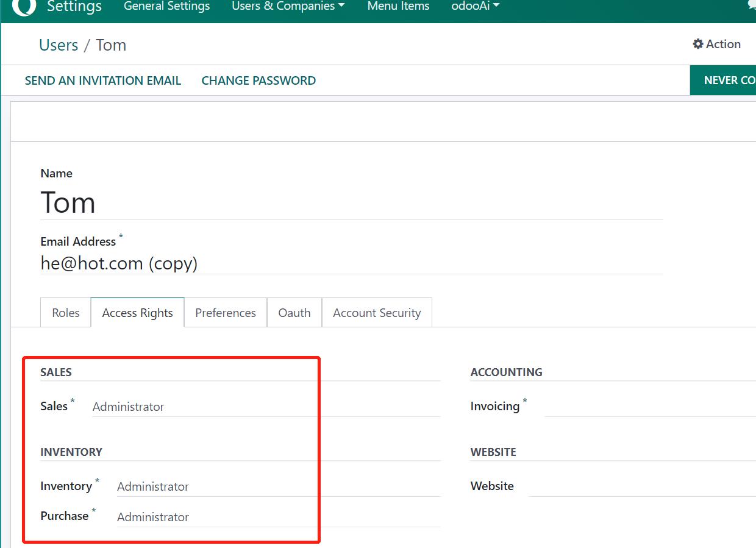Open the Account Security tab
Screen dimensions: 756x548
tap(377, 313)
